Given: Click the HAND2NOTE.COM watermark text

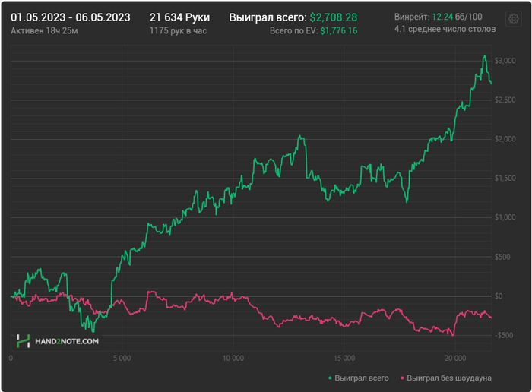Looking at the screenshot, I should [67, 341].
